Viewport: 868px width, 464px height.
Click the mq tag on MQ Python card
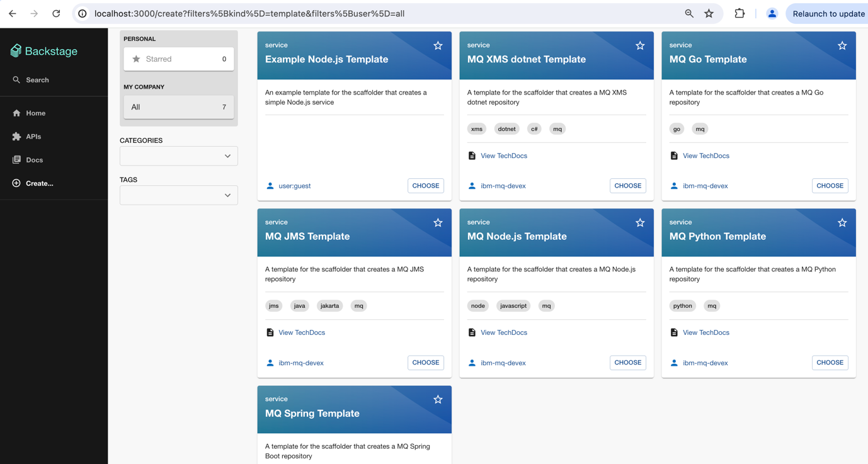712,306
